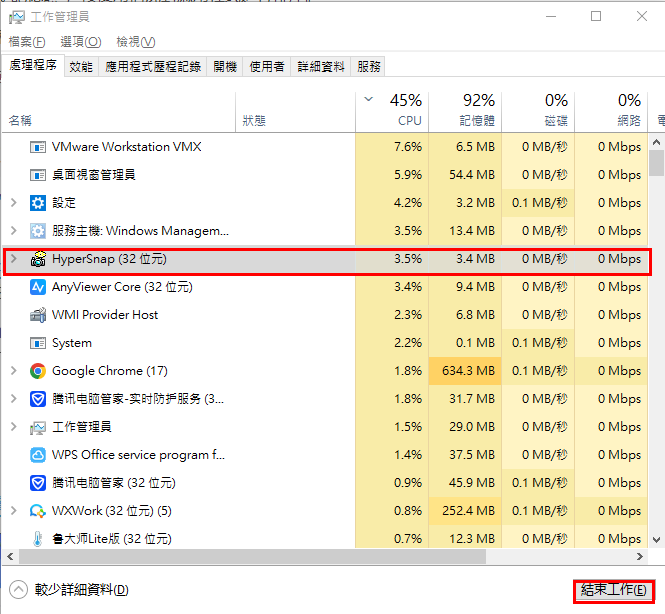The height and width of the screenshot is (614, 665).
Task: Expand the Google Chrome (17) group
Action: tap(14, 371)
